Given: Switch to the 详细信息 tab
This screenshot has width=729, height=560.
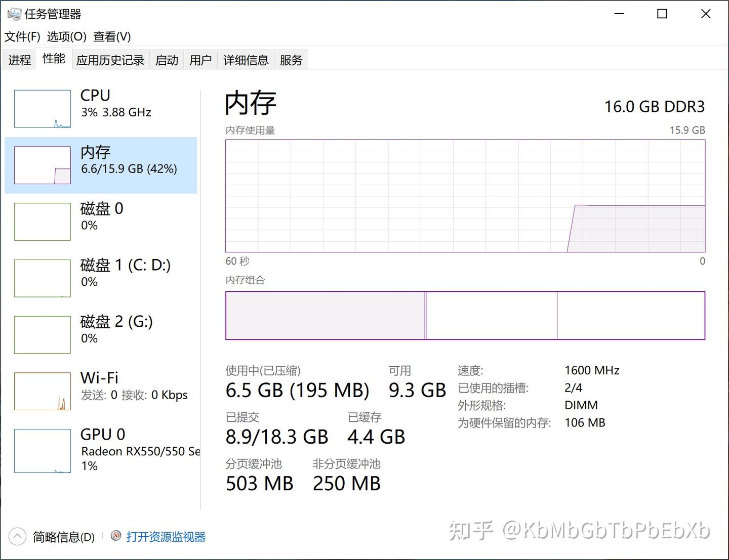Looking at the screenshot, I should [x=246, y=60].
